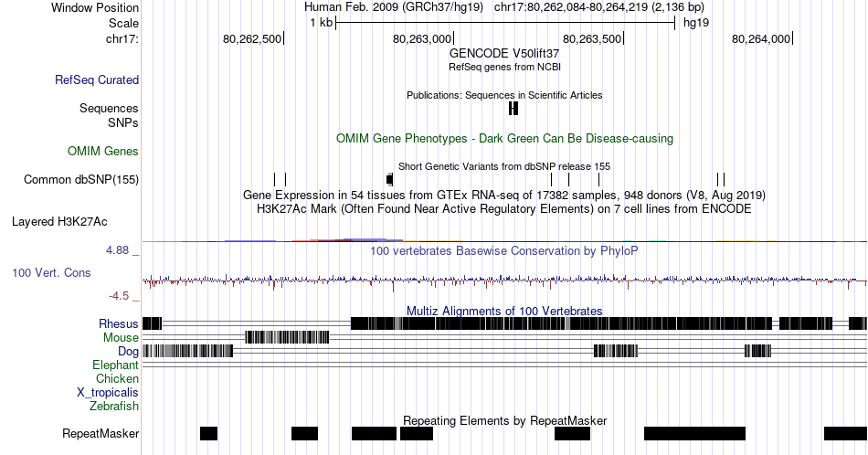Click the GTEx Gene Expression title line
Viewport: 868px width, 455px height.
(504, 195)
